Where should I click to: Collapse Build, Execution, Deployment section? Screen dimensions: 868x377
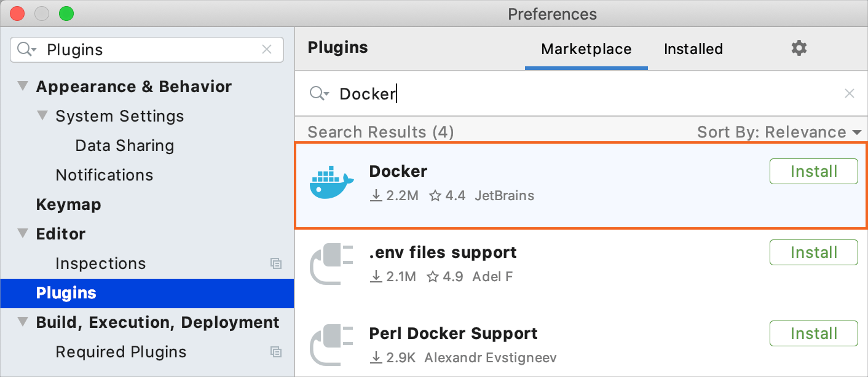coord(23,322)
